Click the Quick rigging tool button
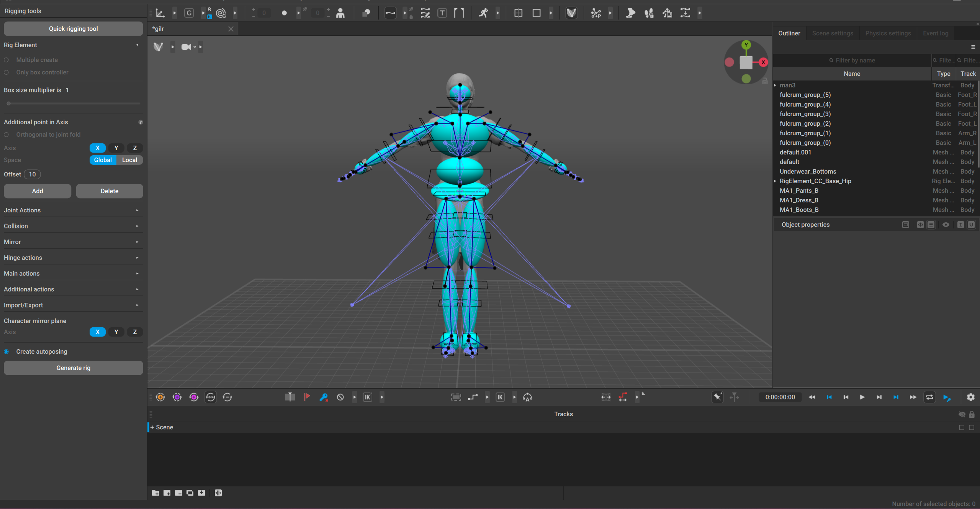980x509 pixels. [73, 29]
